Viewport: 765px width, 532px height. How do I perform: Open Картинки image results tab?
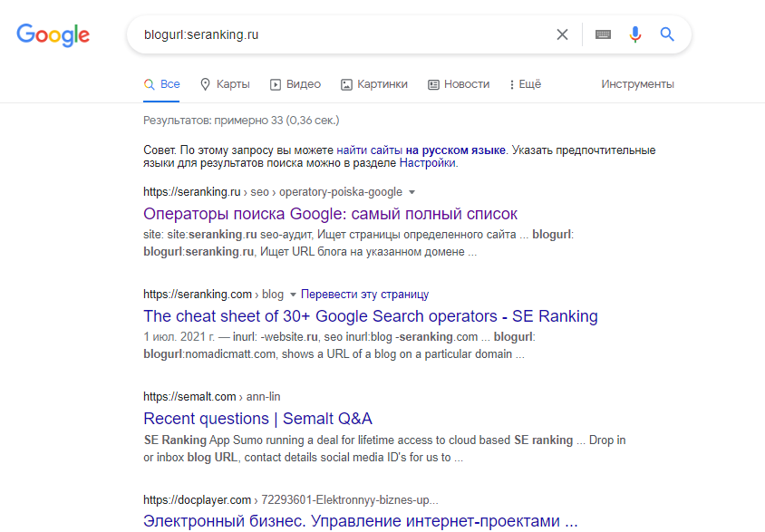[x=373, y=84]
